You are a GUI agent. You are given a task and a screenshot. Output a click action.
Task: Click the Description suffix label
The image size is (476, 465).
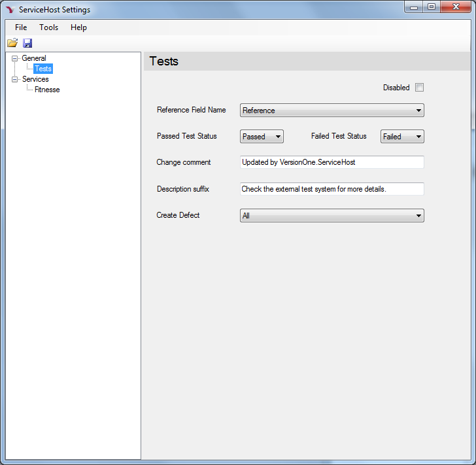click(183, 189)
